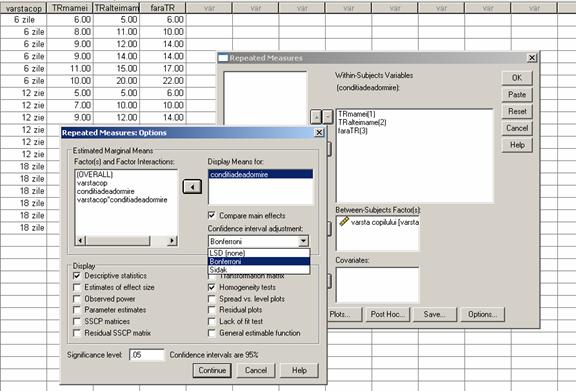Select TRmamei cell with value 11.00
The height and width of the screenshot is (391, 576).
pos(70,69)
